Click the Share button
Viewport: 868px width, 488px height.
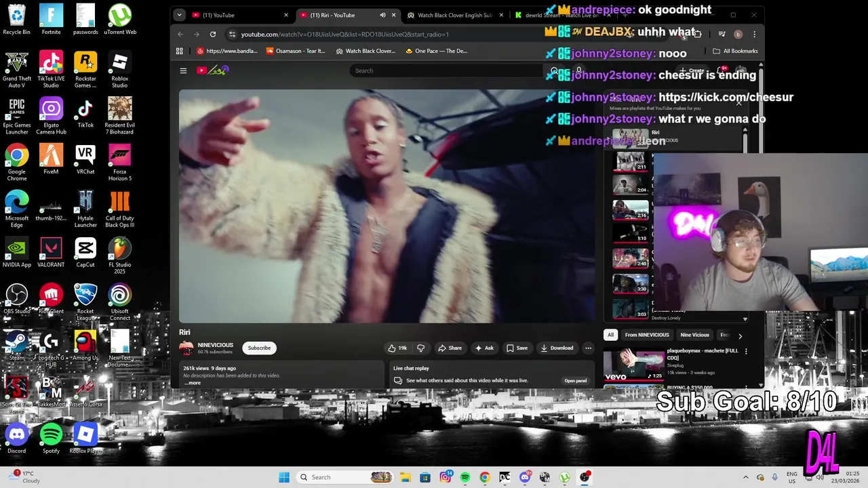click(450, 348)
